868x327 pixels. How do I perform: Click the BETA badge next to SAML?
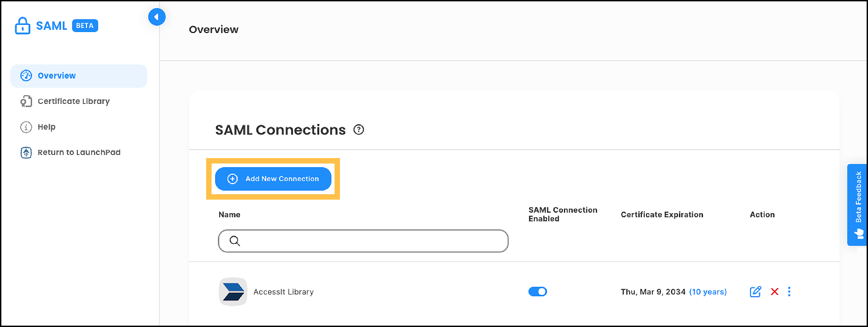click(x=85, y=26)
